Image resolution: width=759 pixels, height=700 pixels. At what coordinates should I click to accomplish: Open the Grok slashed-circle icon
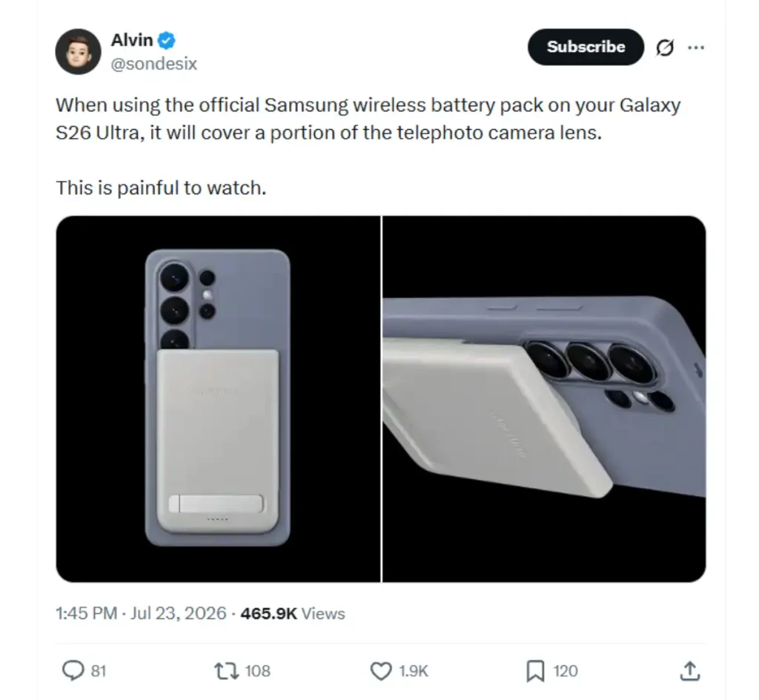click(665, 47)
